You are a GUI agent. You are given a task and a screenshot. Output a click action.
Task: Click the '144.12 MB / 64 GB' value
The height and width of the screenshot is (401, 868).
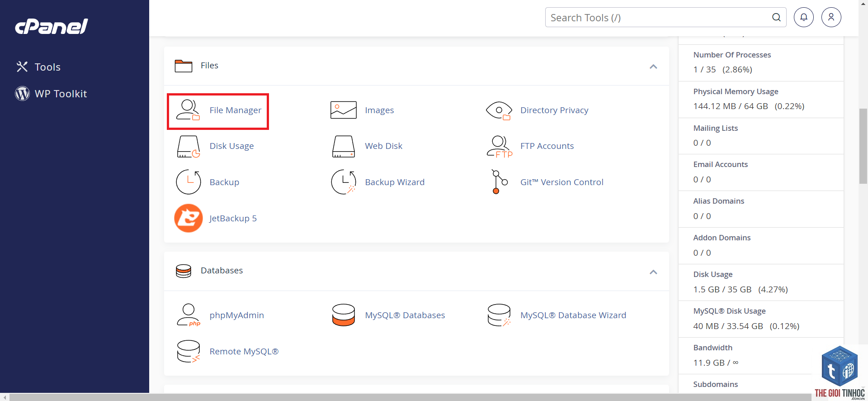[731, 106]
